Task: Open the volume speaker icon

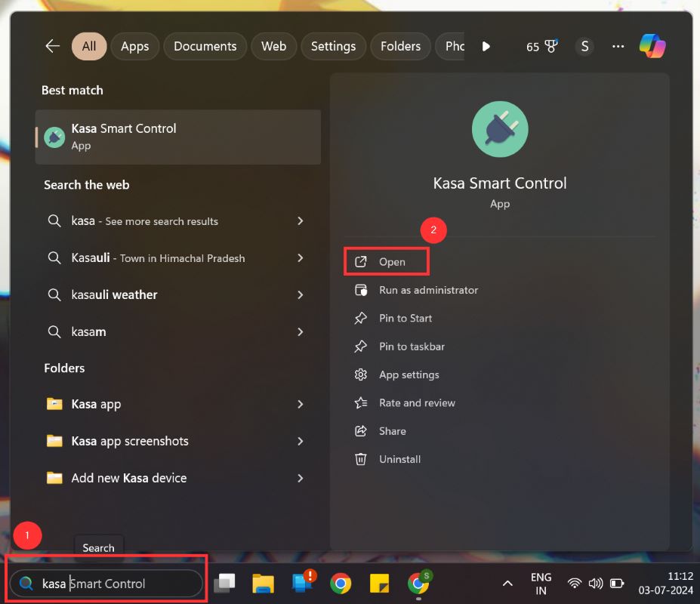Action: point(596,583)
